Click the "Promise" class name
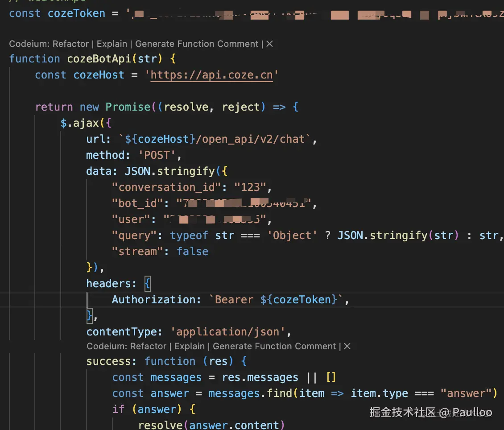The width and height of the screenshot is (504, 430). (128, 107)
